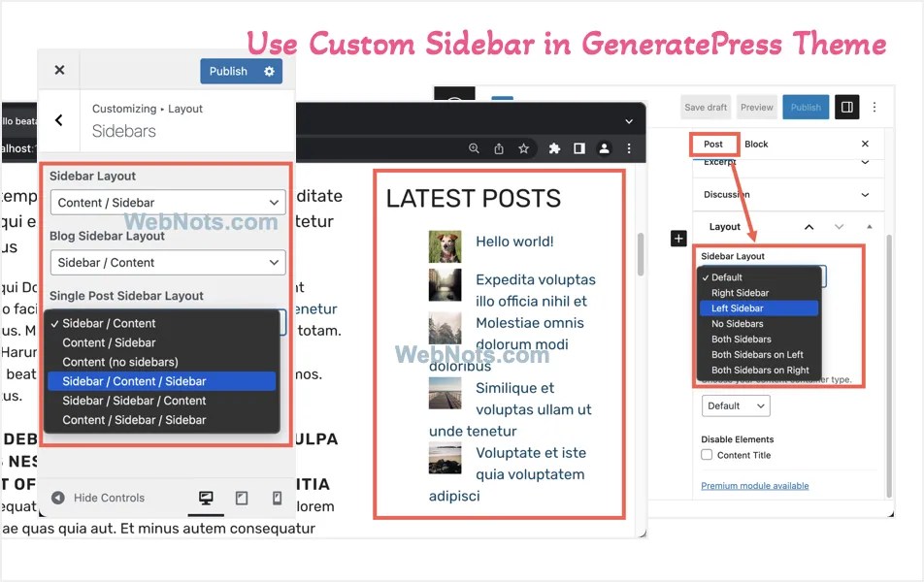The height and width of the screenshot is (582, 924).
Task: Click Publish button in post editor
Action: click(806, 108)
